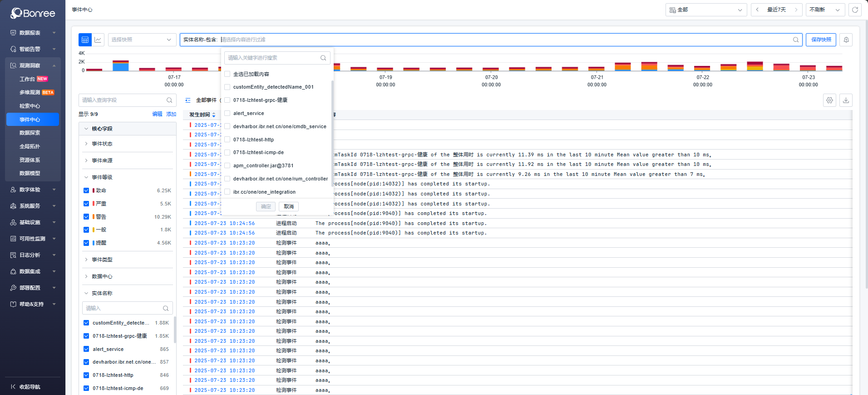
Task: Click the refresh icon at top right
Action: [855, 10]
